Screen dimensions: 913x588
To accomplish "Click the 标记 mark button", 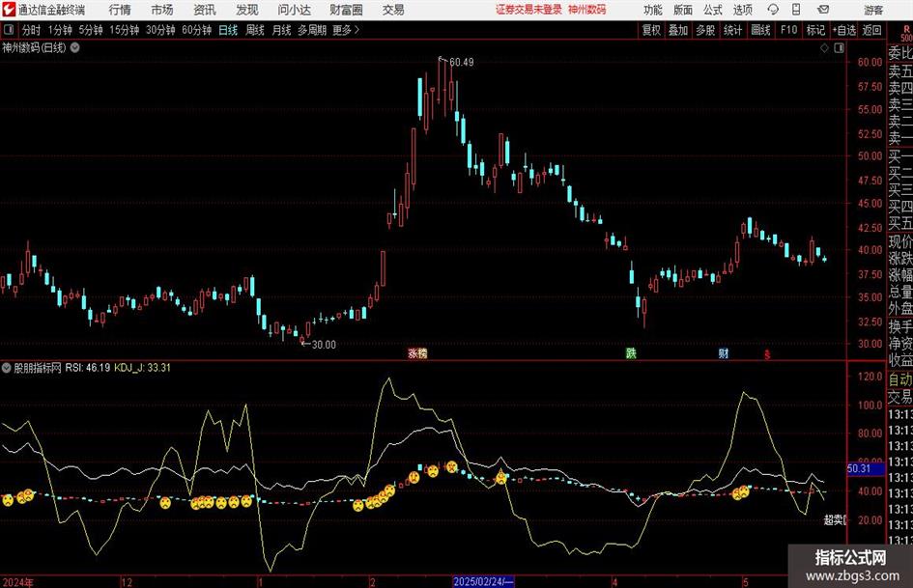I will (x=815, y=30).
